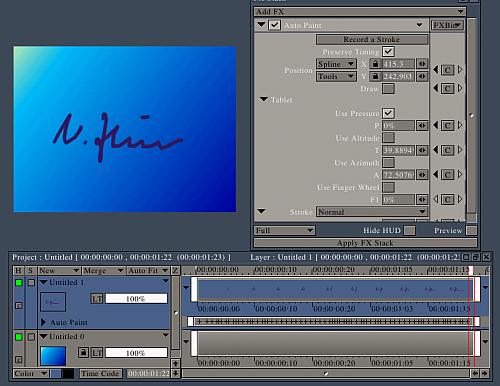Collapse the Auto Paint effect panel
Image resolution: width=500 pixels, height=386 pixels.
[x=261, y=25]
